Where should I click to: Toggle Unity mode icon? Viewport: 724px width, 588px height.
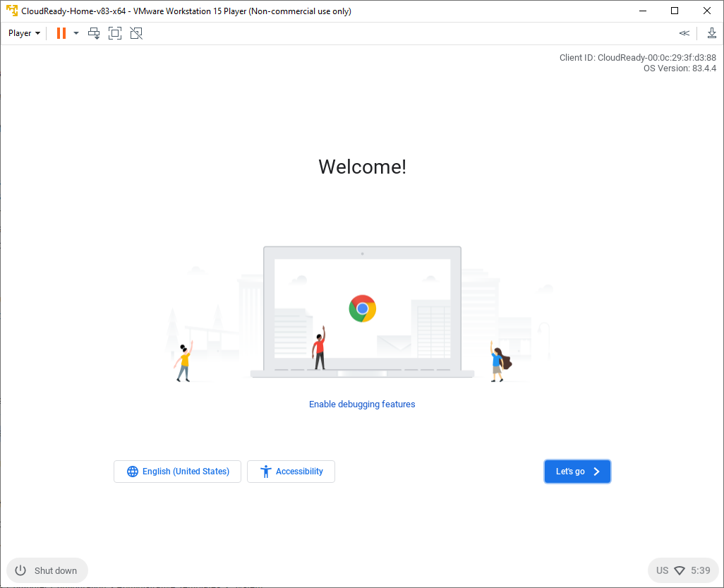point(136,33)
